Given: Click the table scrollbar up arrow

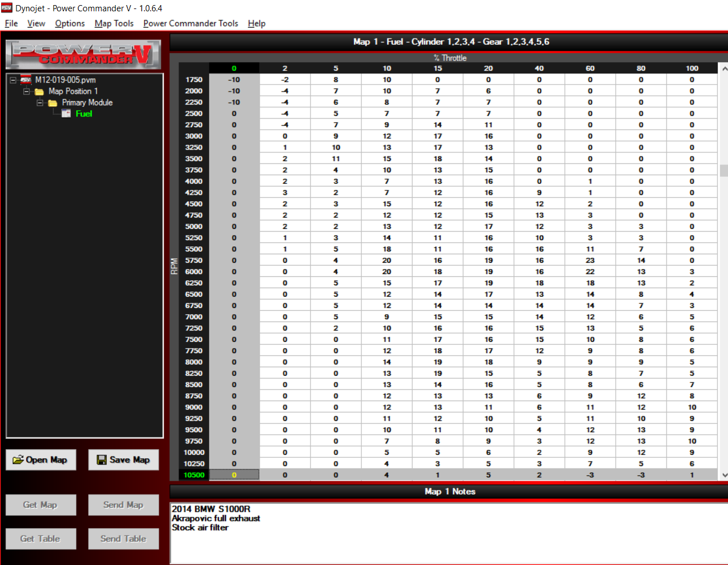Looking at the screenshot, I should coord(724,68).
